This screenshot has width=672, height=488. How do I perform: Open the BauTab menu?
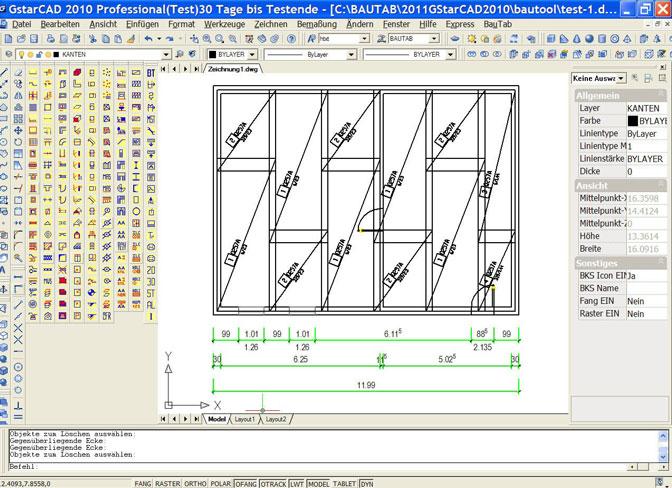(x=498, y=24)
